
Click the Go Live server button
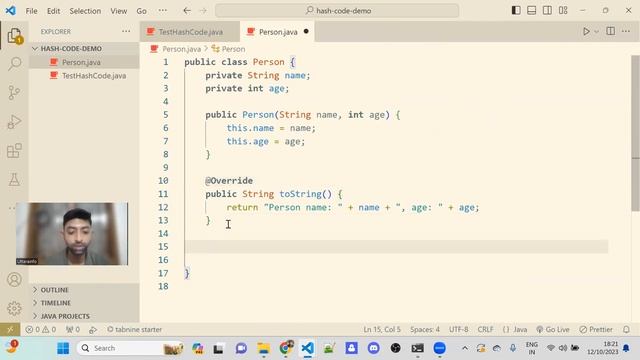[553, 329]
